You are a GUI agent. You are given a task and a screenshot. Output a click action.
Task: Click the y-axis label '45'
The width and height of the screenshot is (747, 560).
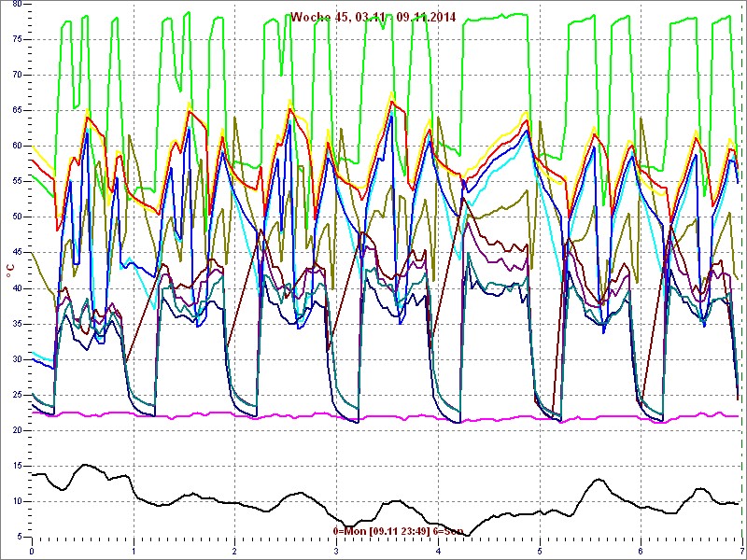pos(16,253)
